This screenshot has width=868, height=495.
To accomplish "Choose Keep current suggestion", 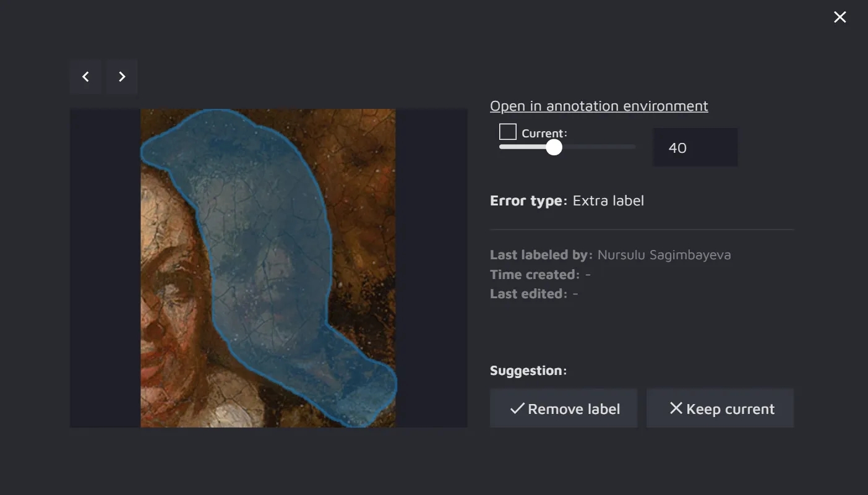I will 720,408.
